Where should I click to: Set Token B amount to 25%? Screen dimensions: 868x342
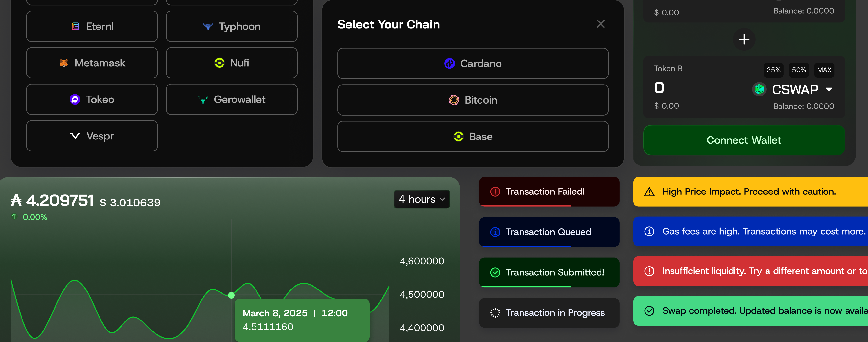point(773,70)
